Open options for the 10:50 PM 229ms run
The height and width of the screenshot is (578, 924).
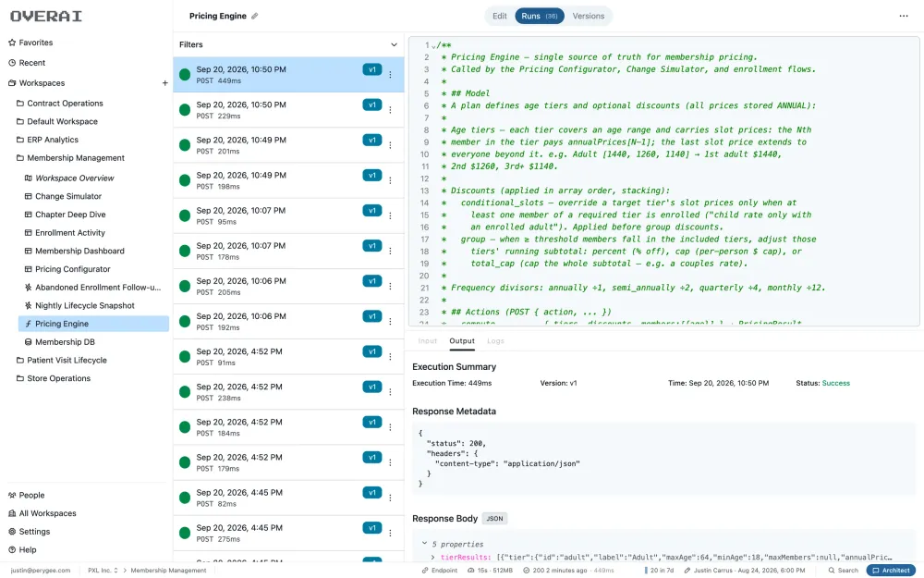coord(390,110)
